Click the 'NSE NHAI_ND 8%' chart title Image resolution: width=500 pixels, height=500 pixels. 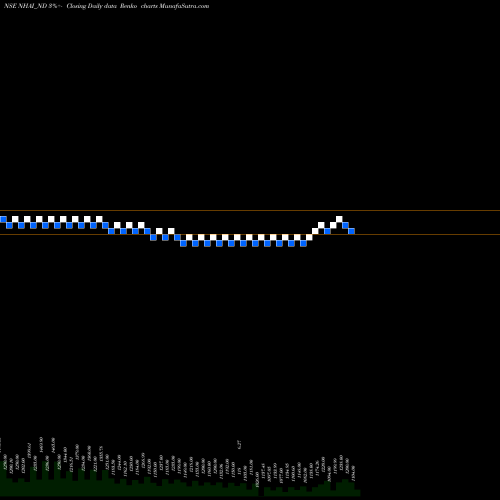point(32,6)
